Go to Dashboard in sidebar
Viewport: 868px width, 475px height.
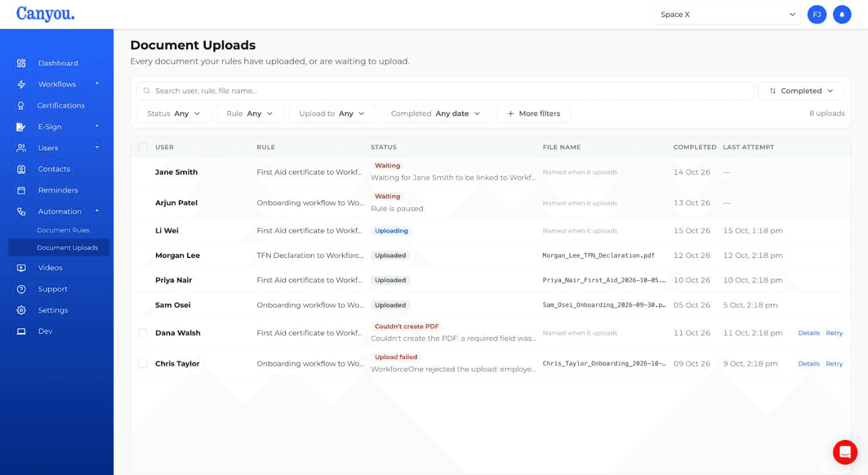click(58, 63)
